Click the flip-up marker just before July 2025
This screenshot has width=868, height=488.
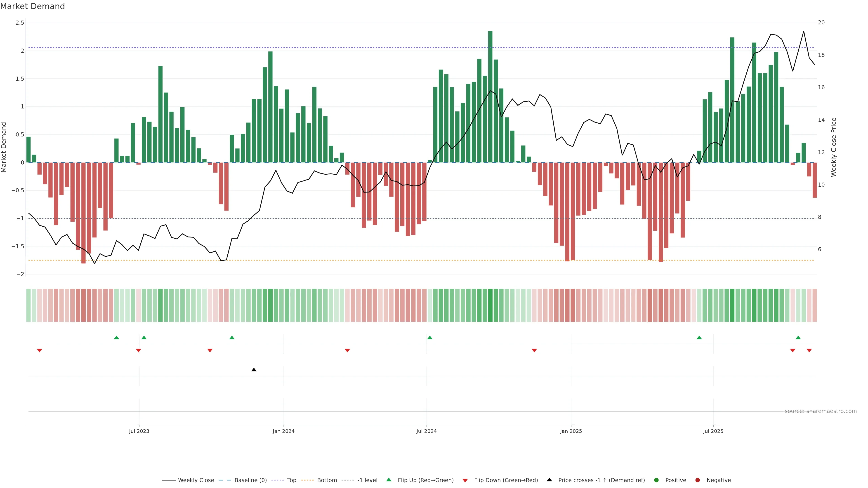(x=699, y=338)
